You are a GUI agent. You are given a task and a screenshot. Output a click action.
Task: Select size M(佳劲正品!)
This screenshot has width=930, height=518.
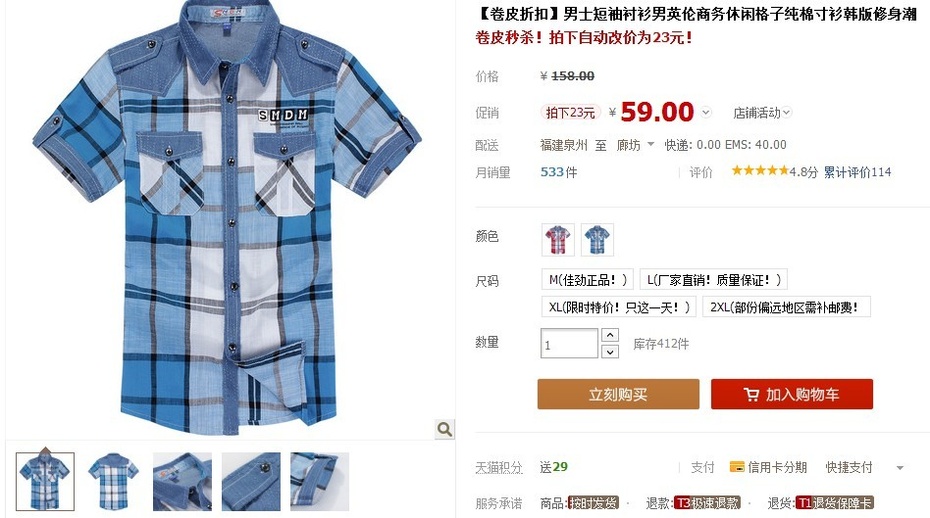pos(587,279)
